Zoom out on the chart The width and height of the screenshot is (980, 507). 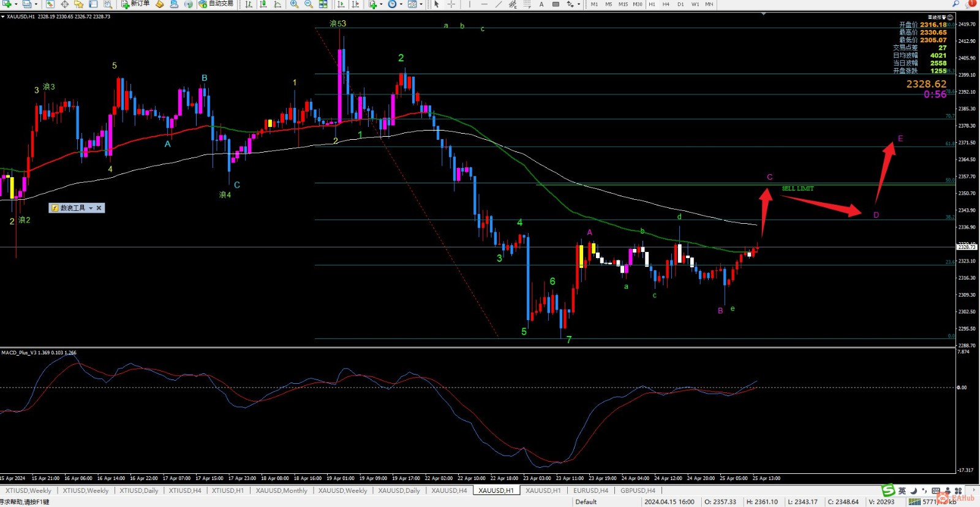coord(309,4)
